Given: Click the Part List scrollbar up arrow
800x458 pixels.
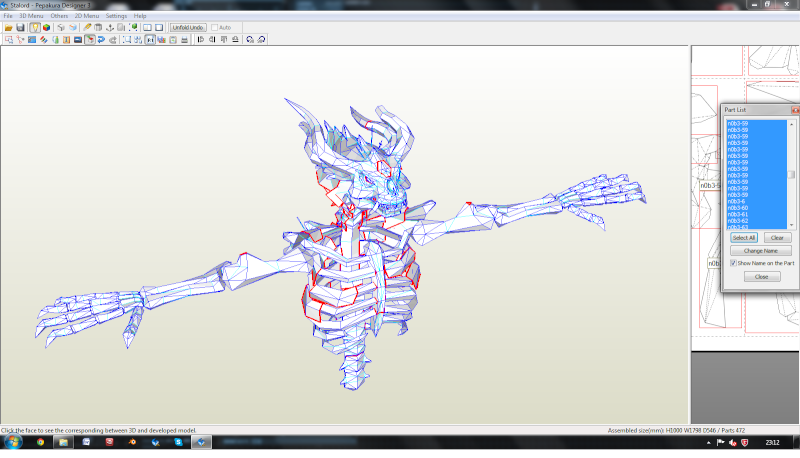Looking at the screenshot, I should pos(791,124).
